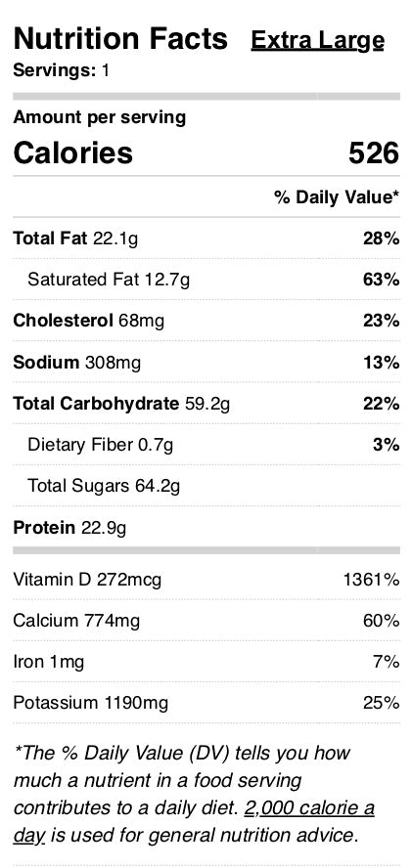Click the Potassium 1190mg row
This screenshot has width=412, height=868.
coord(206,703)
